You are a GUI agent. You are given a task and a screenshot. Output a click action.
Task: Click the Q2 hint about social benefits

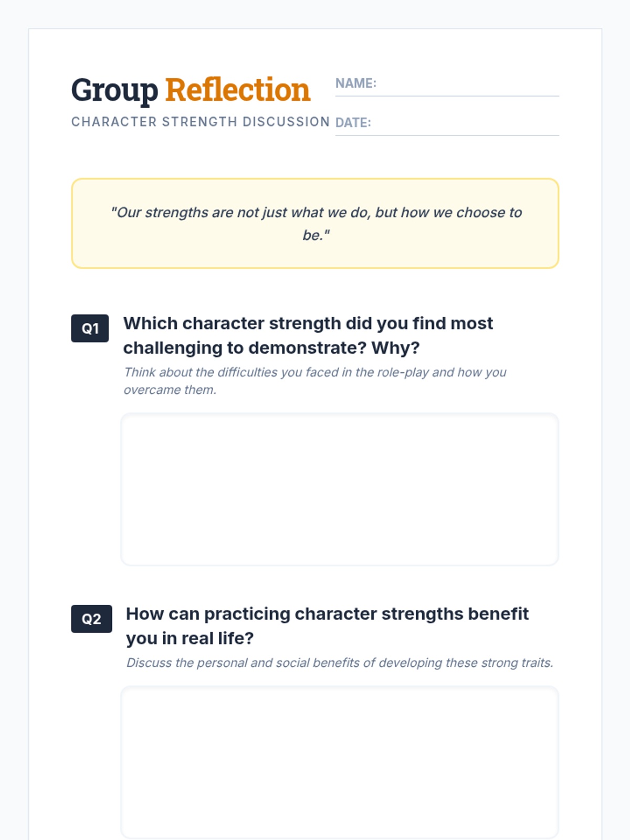(340, 663)
